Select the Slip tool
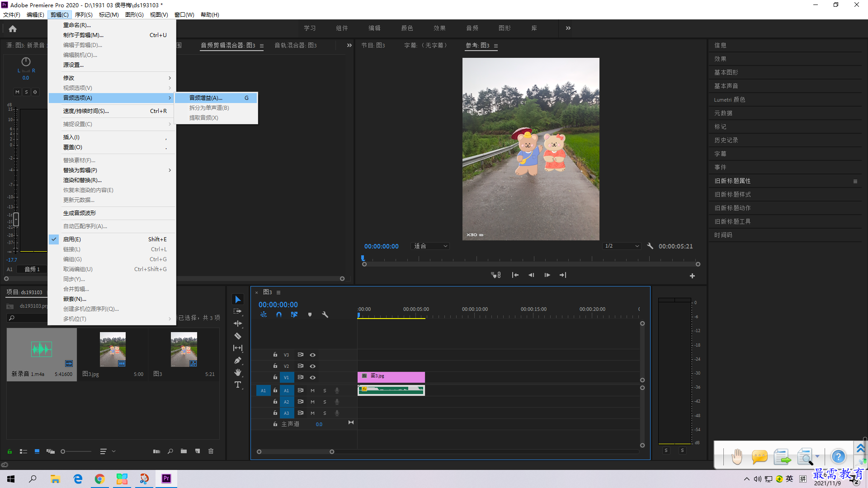The width and height of the screenshot is (868, 488). click(238, 348)
